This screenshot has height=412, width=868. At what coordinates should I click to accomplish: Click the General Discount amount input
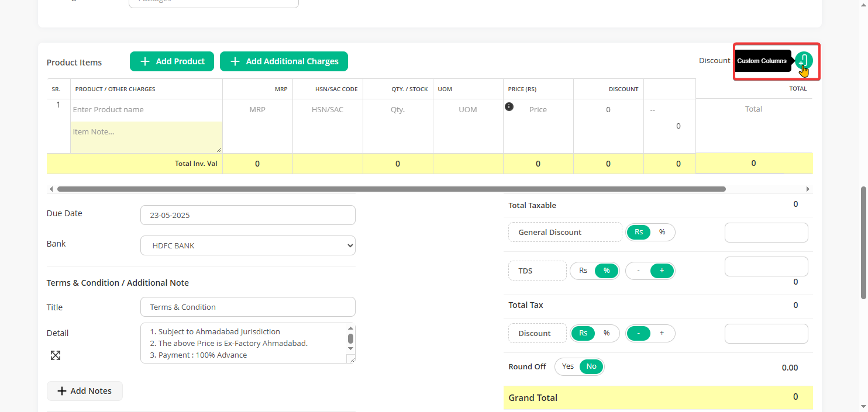point(766,233)
